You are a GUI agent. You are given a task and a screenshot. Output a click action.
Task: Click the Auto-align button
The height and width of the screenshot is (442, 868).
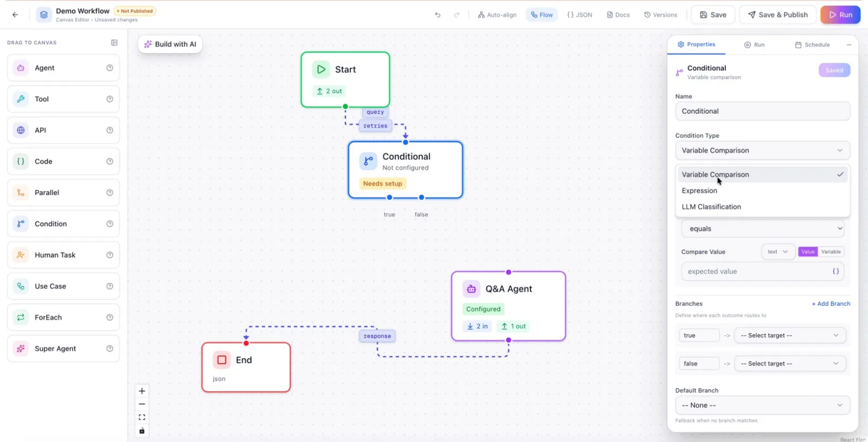tap(497, 15)
